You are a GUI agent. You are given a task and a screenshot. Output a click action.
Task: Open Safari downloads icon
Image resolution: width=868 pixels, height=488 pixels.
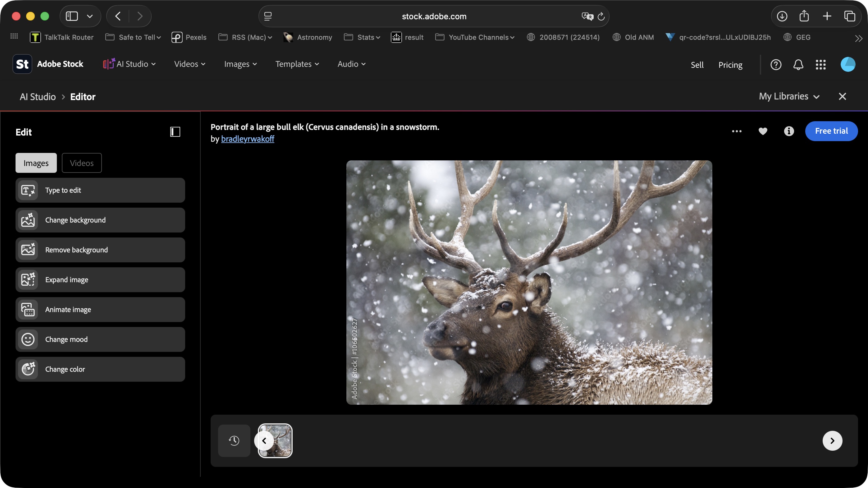(x=782, y=16)
